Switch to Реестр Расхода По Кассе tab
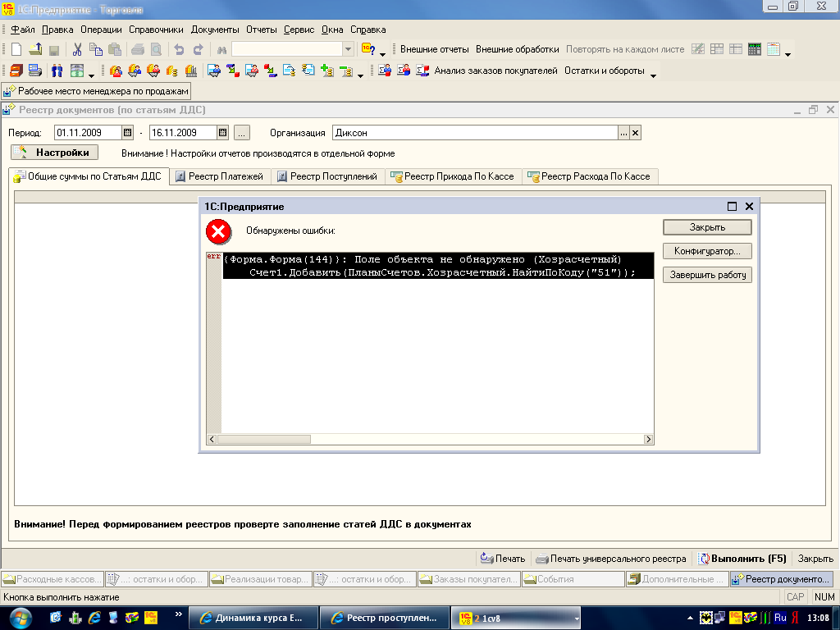This screenshot has width=840, height=630. (590, 176)
